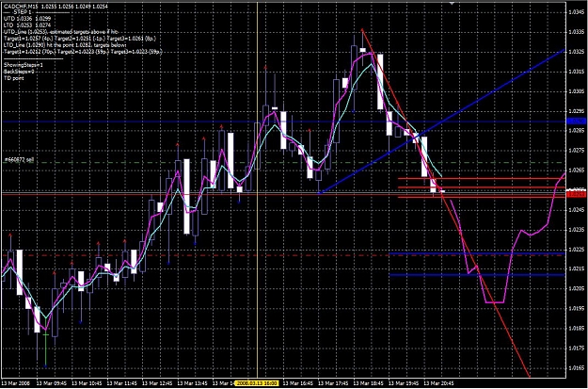Click the '13 Mar 09:45' time axis label
The width and height of the screenshot is (588, 389).
click(x=52, y=383)
